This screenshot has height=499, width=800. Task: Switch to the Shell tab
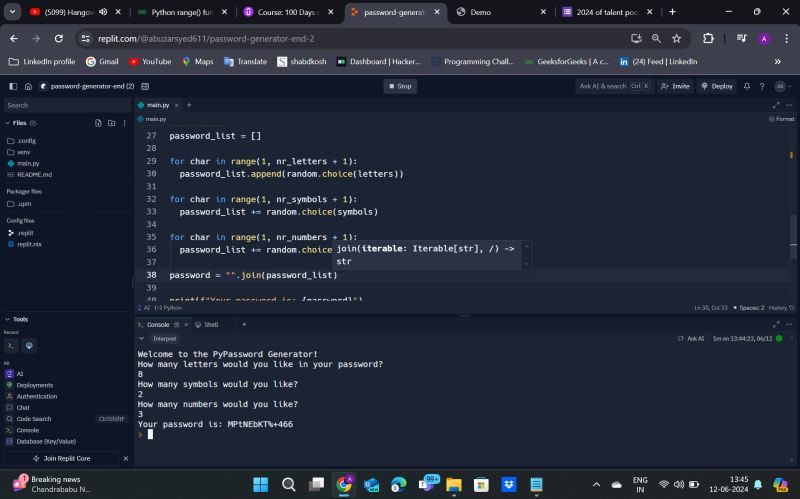click(207, 324)
